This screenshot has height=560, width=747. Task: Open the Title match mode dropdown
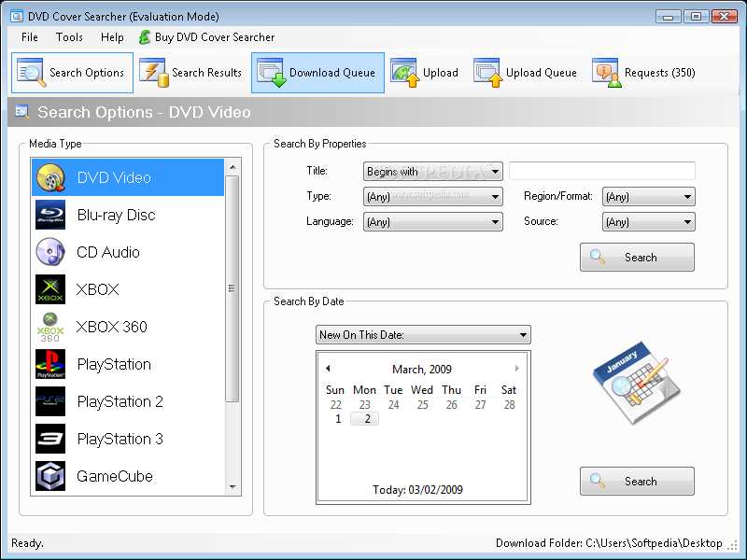[x=432, y=171]
